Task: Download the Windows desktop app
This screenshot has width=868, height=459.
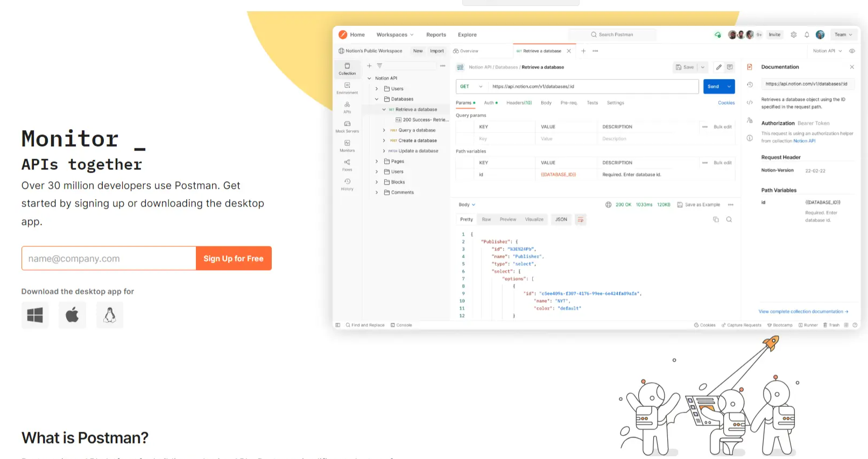Action: (35, 315)
